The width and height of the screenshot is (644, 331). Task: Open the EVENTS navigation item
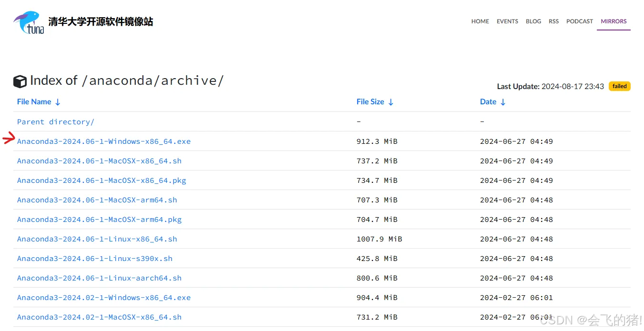pyautogui.click(x=507, y=21)
